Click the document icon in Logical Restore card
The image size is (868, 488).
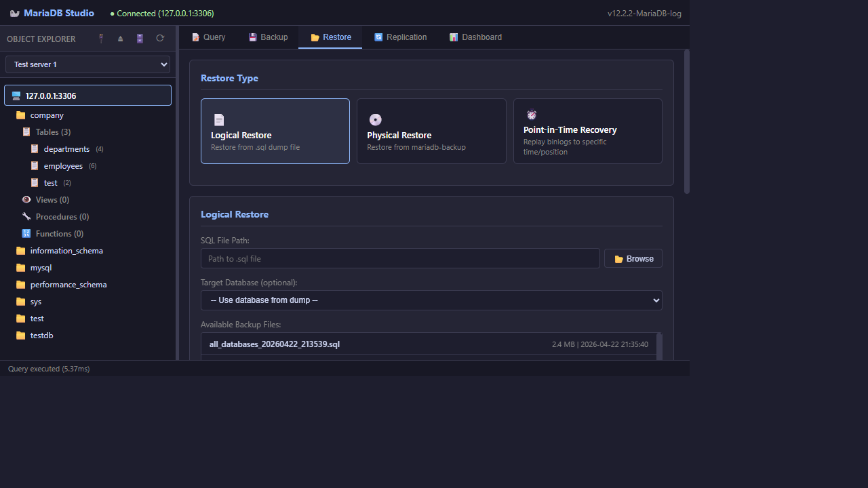pos(219,120)
